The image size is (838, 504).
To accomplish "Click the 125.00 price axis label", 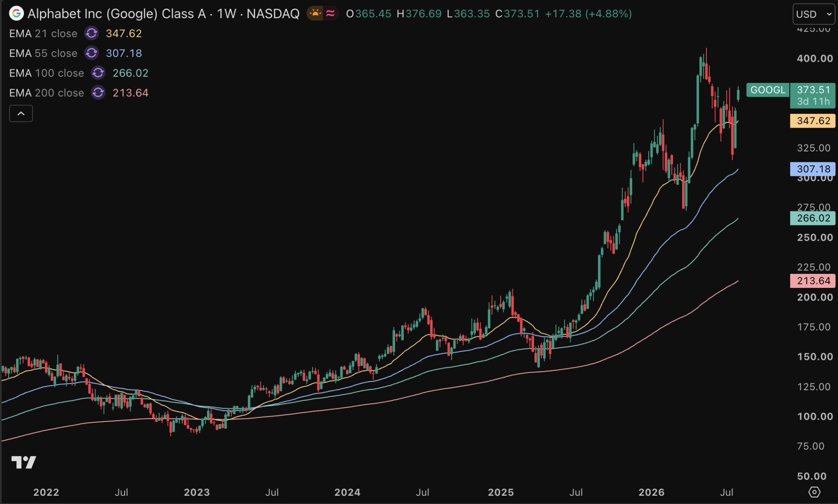I will [x=814, y=387].
